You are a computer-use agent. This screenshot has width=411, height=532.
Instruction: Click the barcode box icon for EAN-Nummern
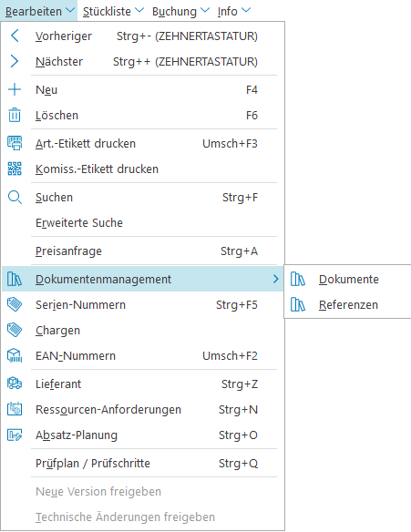point(15,355)
